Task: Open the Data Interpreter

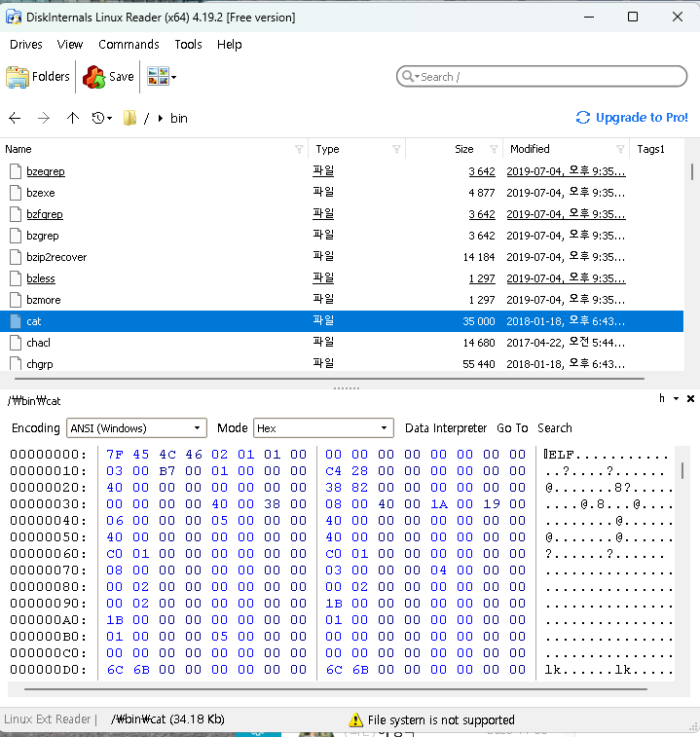Action: pos(446,428)
